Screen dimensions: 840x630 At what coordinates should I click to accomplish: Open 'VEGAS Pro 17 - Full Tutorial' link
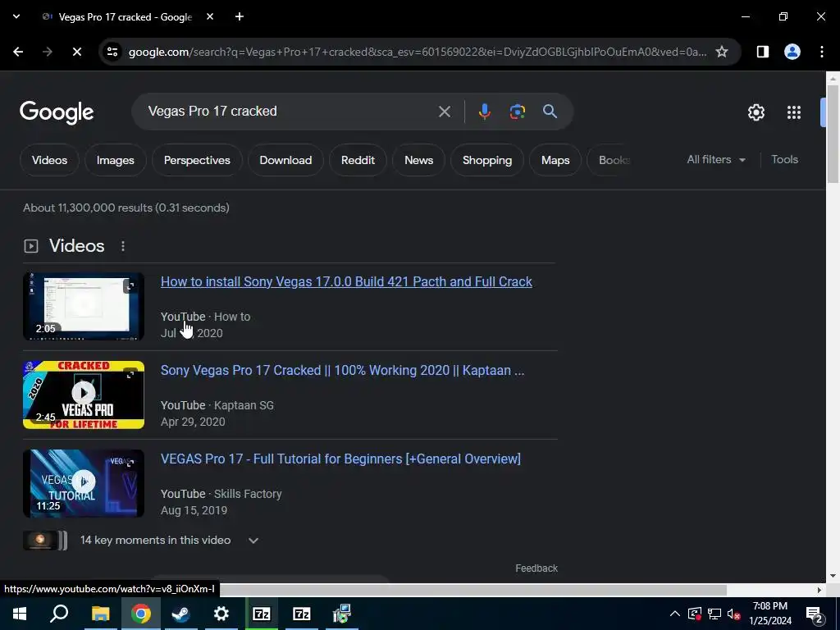coord(340,459)
